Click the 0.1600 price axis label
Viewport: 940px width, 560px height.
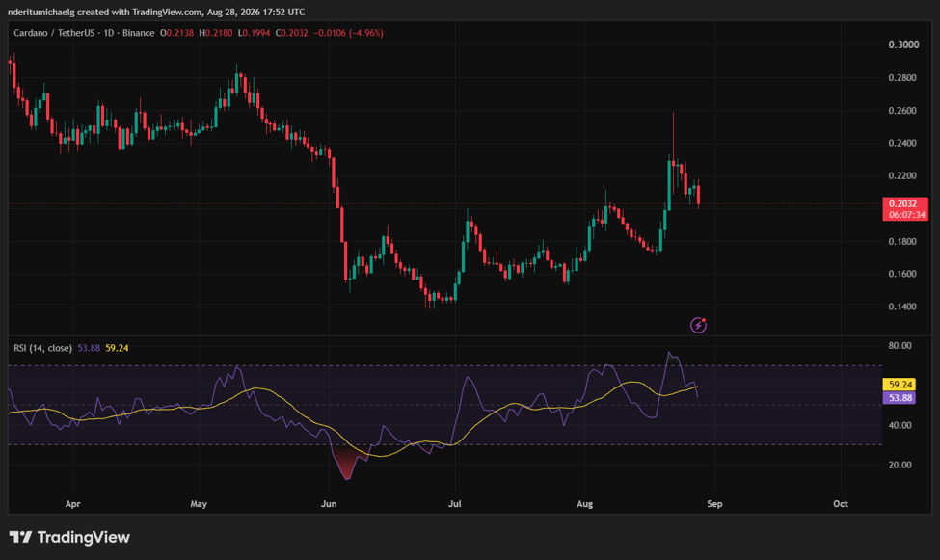tap(902, 274)
